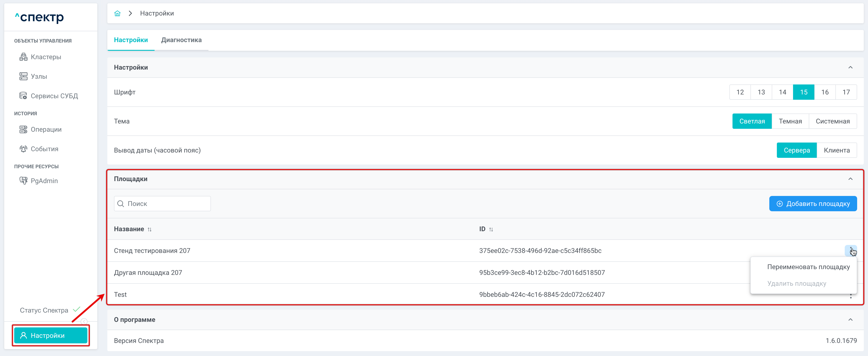This screenshot has width=868, height=356.
Task: Collapse the Настройки section panel
Action: click(x=850, y=67)
